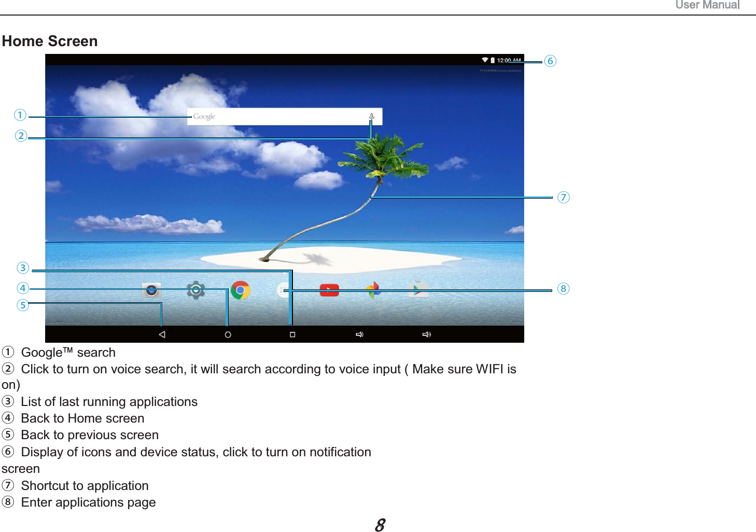Click the "Google™ search" legend line
This screenshot has height=532, width=756.
coord(59,353)
